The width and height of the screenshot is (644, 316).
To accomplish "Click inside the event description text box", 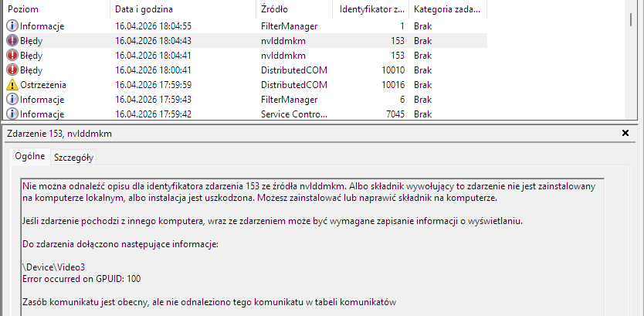I will 309,247.
